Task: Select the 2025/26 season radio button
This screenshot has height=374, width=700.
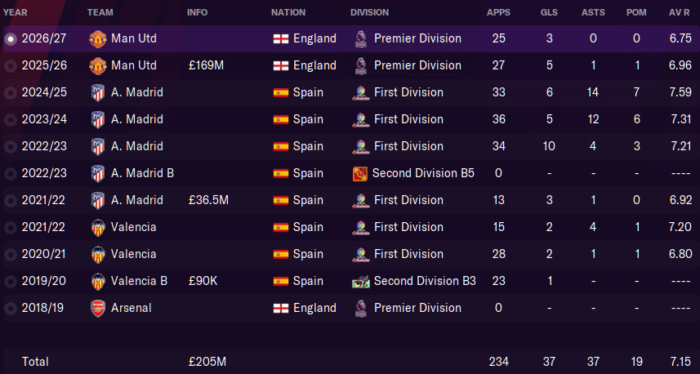Action: [x=10, y=66]
